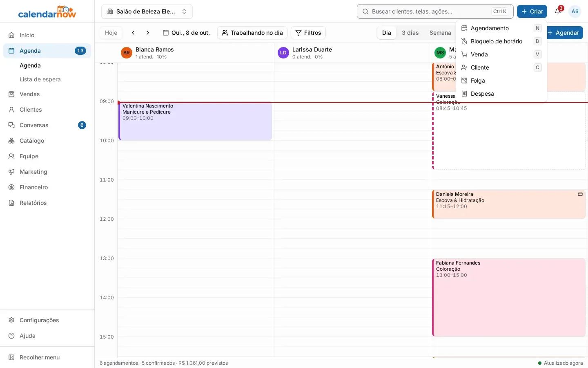The width and height of the screenshot is (588, 368).
Task: Select Agendamento from Criar menu
Action: click(501, 28)
